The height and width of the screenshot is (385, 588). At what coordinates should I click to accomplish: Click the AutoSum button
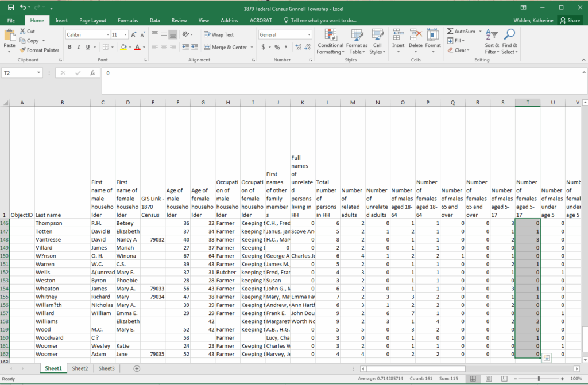[461, 32]
